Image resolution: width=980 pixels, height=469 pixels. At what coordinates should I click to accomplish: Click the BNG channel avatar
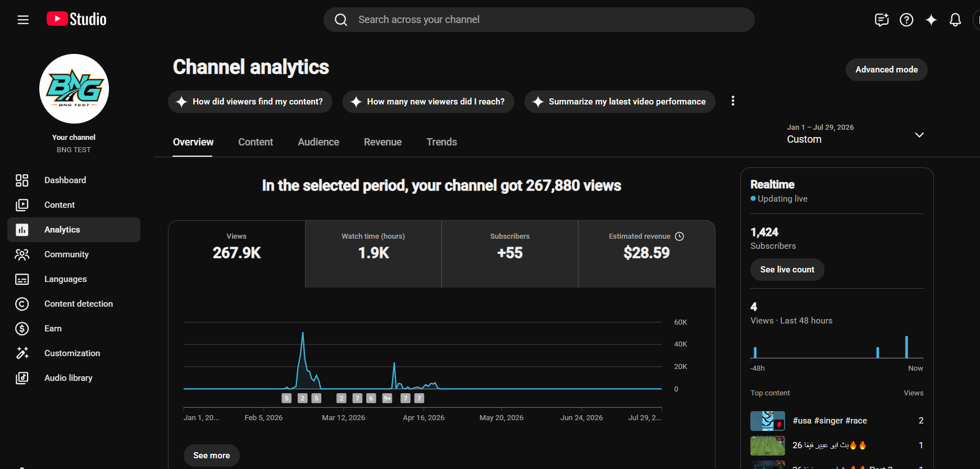pos(74,89)
